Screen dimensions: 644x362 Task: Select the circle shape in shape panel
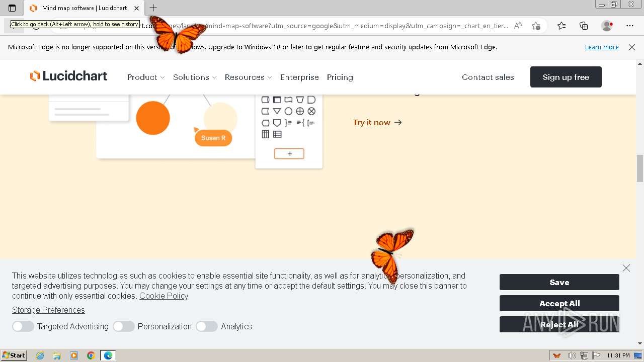coord(288,111)
